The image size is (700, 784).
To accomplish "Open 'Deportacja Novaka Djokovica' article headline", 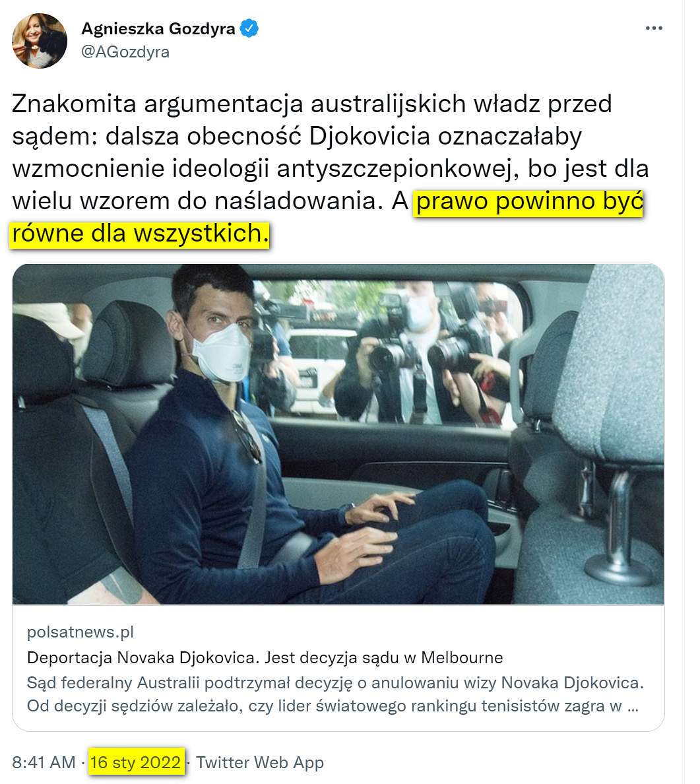I will 265,657.
